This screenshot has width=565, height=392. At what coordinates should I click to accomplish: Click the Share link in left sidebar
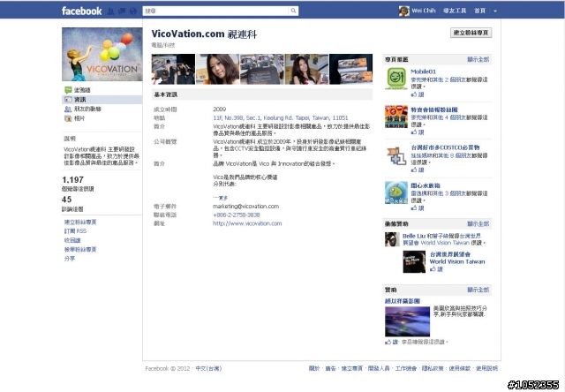coord(70,259)
